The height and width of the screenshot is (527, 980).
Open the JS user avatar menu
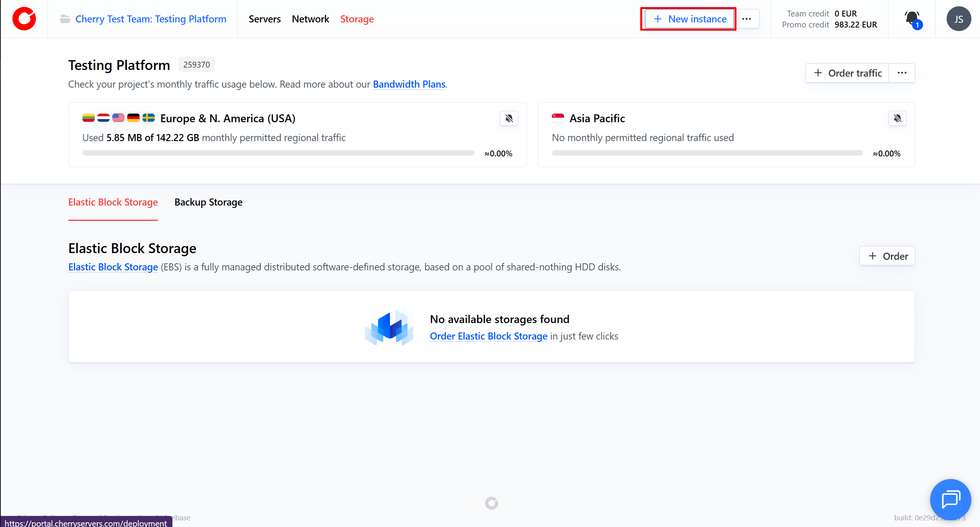pyautogui.click(x=958, y=19)
